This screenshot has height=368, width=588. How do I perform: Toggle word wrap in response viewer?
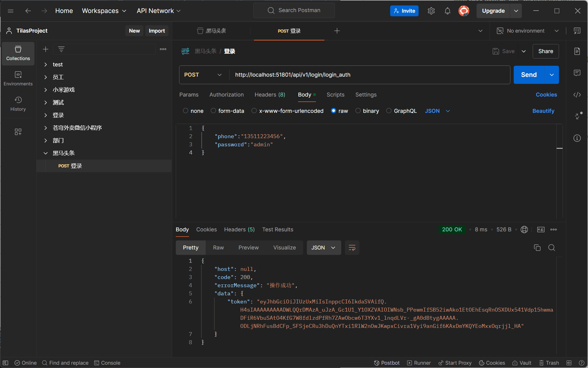click(352, 248)
